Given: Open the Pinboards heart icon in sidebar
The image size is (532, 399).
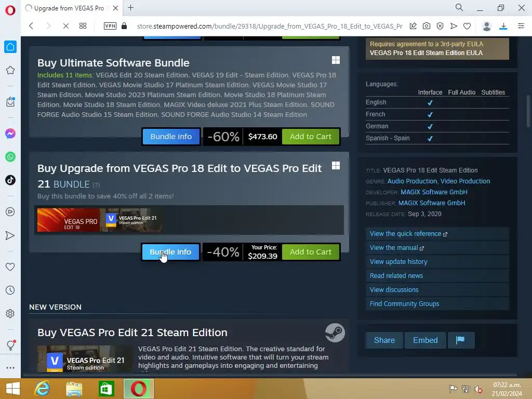Looking at the screenshot, I should coord(10,267).
